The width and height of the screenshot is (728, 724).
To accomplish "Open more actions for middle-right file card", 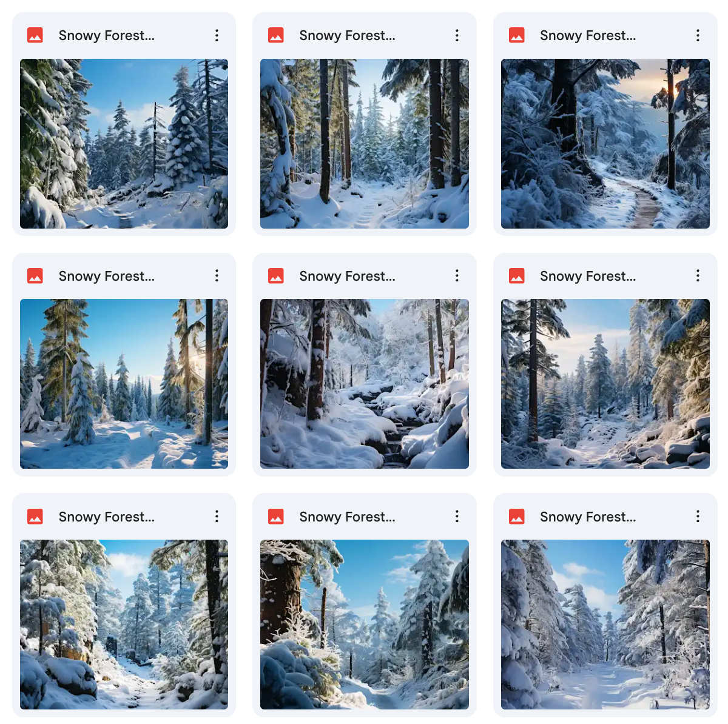I will [698, 276].
